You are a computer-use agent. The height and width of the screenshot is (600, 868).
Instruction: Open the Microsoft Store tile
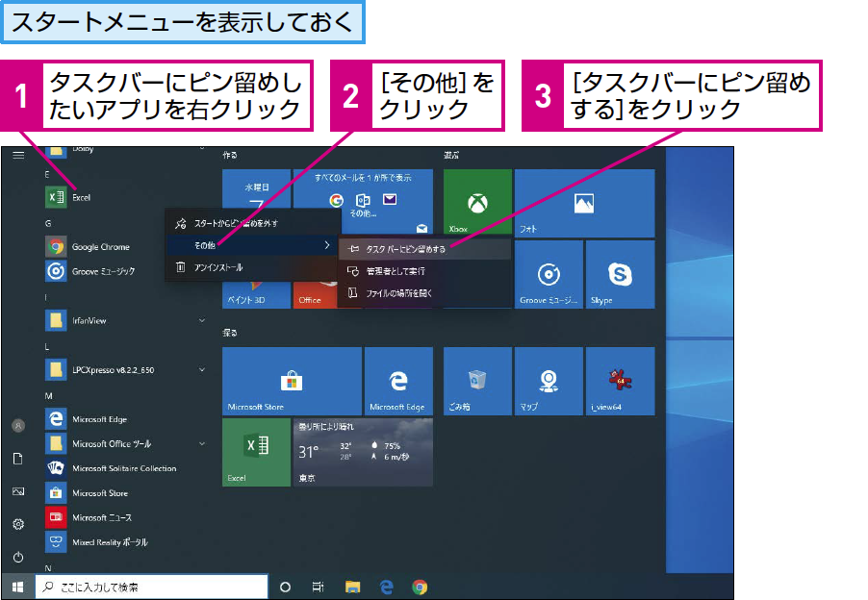(x=292, y=381)
